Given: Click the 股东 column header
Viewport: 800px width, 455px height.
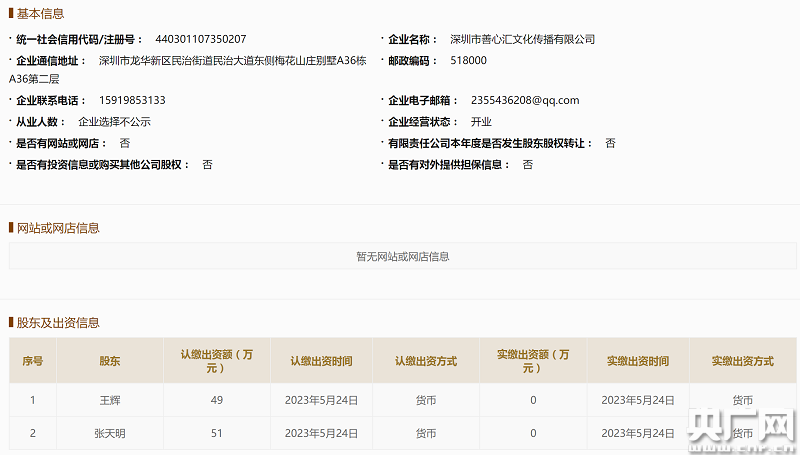Looking at the screenshot, I should (110, 361).
